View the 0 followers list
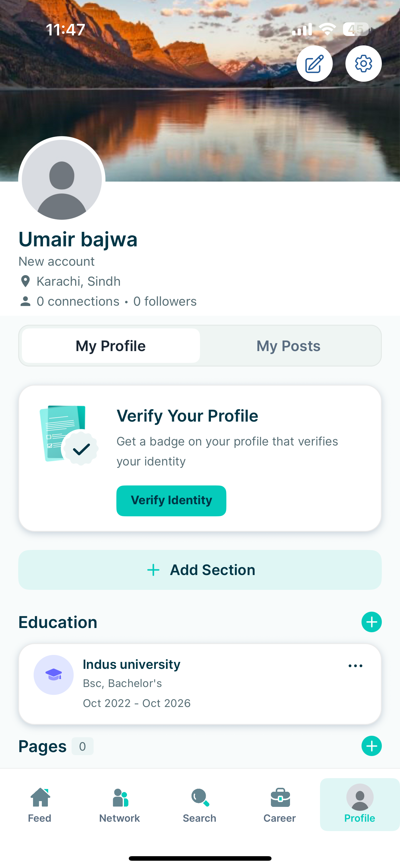400x868 pixels. click(165, 301)
